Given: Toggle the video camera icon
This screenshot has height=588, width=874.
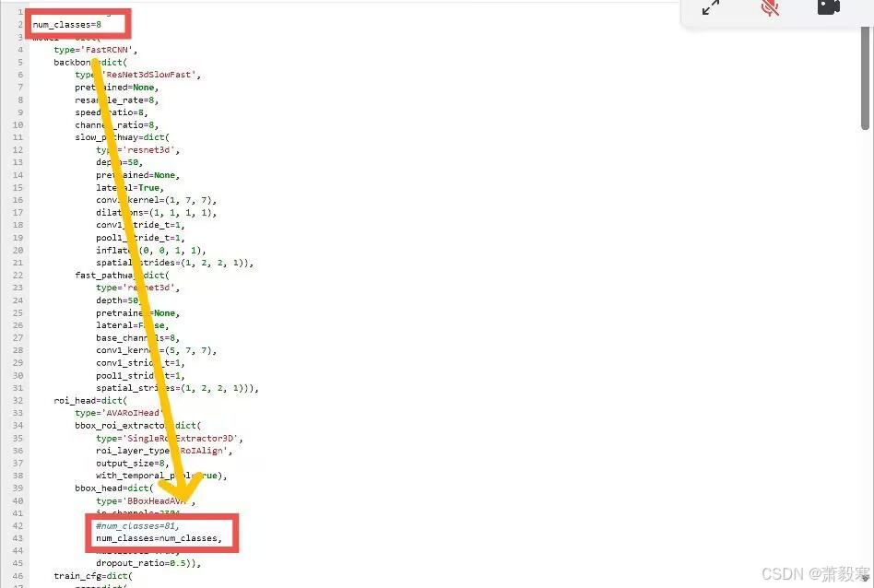Looking at the screenshot, I should (x=828, y=8).
